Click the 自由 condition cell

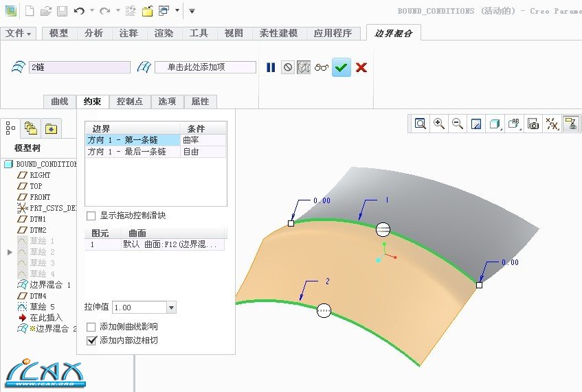203,152
